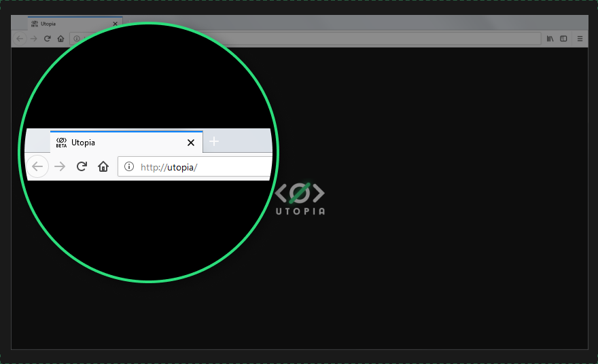Select the large Utopia tab label
598x364 pixels.
83,143
